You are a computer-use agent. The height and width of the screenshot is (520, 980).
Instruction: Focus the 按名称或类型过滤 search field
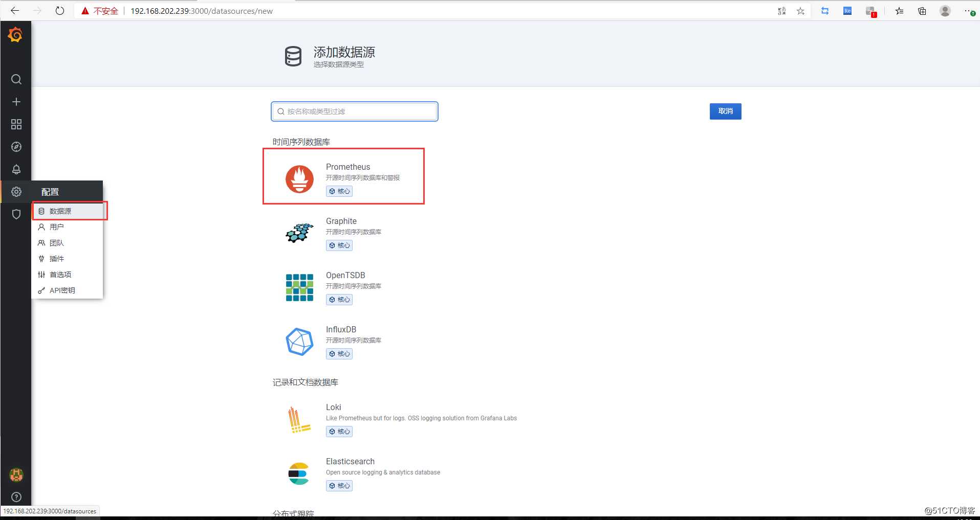click(x=355, y=111)
